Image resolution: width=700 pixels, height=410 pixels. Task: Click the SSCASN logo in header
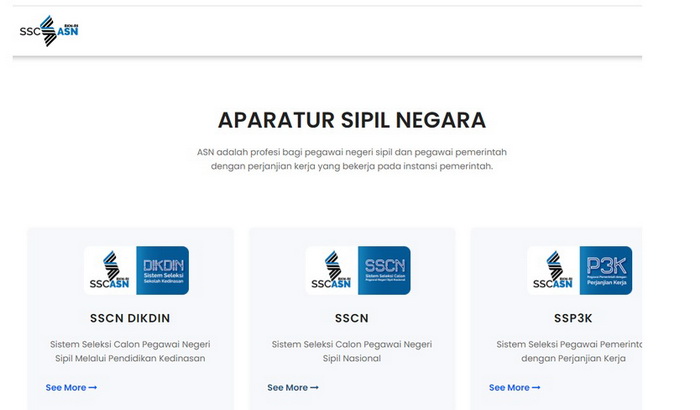[49, 30]
